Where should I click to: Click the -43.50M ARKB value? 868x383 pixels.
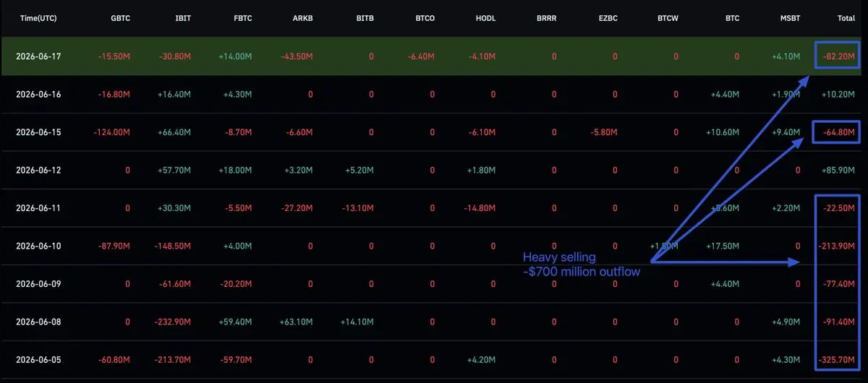point(298,56)
